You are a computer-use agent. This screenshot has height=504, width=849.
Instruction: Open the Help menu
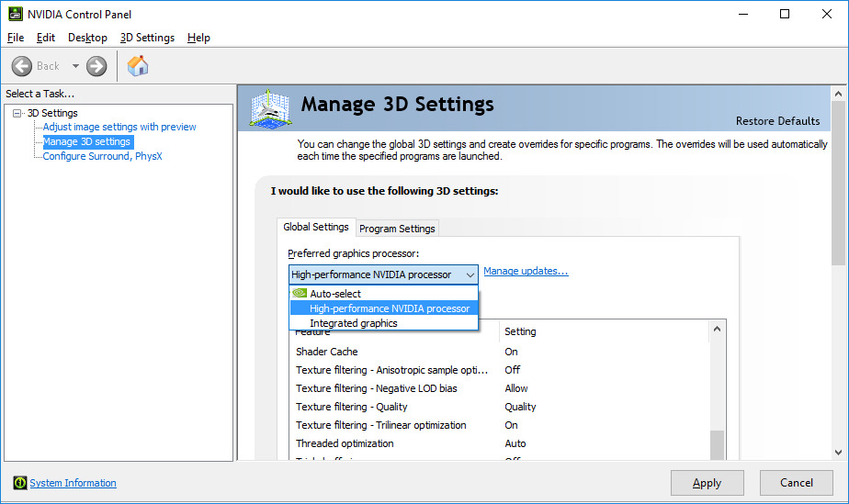[x=198, y=38]
